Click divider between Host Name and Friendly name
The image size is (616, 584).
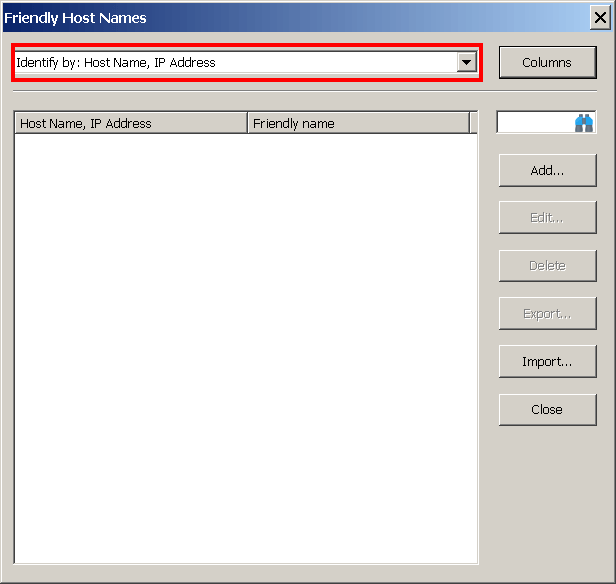point(247,123)
